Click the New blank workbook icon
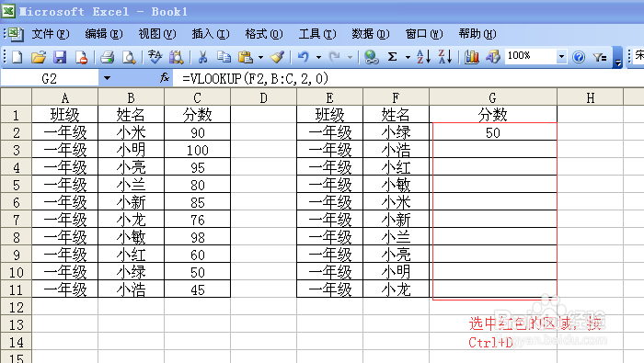Screen dimensions: 644x363 pyautogui.click(x=17, y=57)
